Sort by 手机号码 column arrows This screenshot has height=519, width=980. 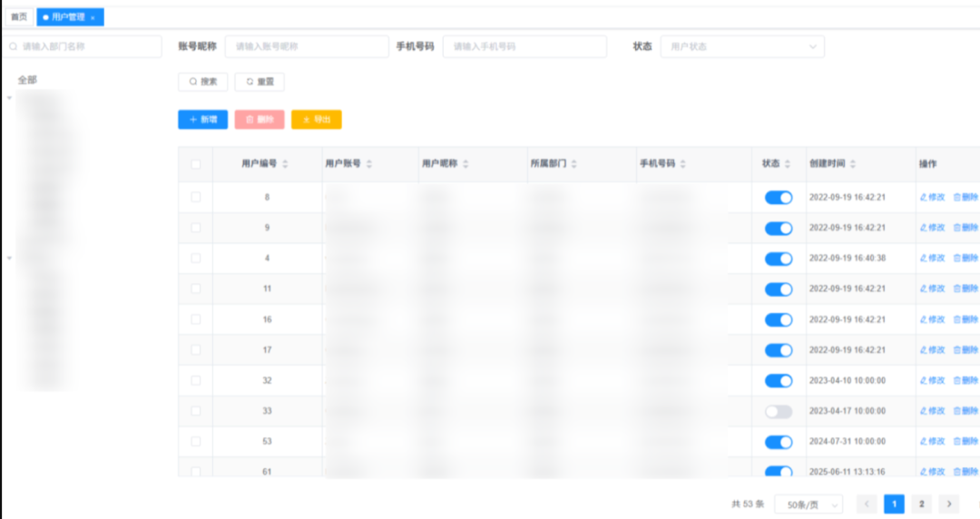(x=682, y=164)
